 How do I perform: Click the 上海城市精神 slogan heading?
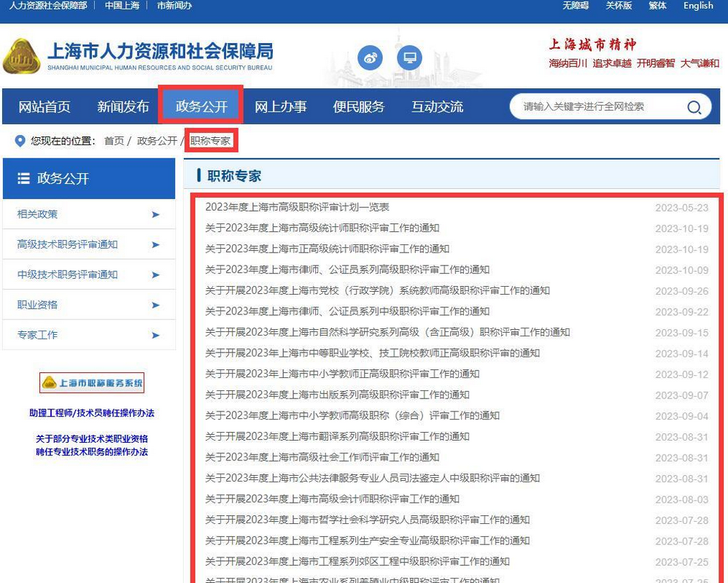(x=592, y=45)
